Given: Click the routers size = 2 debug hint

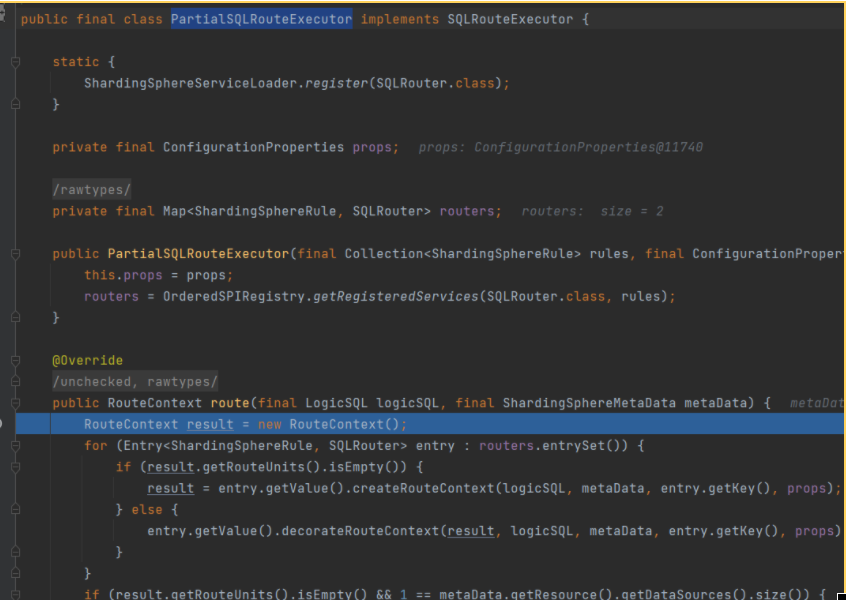Looking at the screenshot, I should (592, 212).
